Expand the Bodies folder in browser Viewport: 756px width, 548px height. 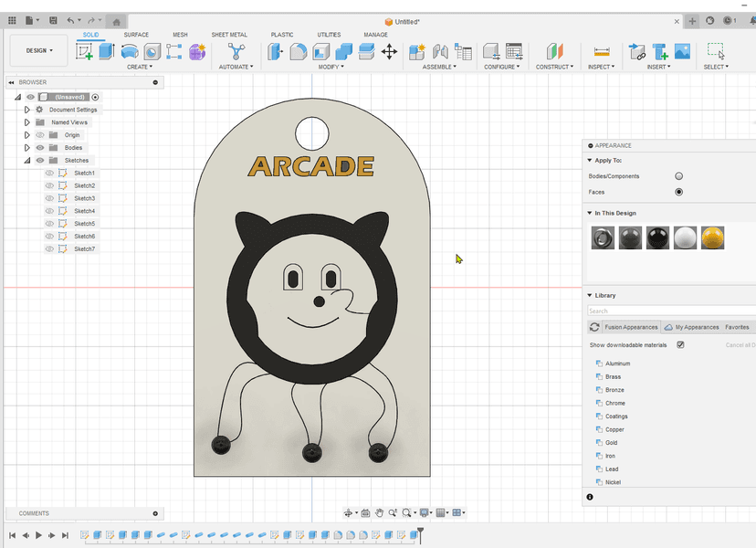tap(27, 148)
